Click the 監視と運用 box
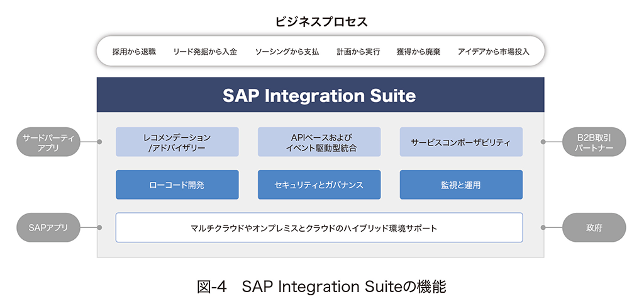Image resolution: width=644 pixels, height=306 pixels. [x=461, y=184]
